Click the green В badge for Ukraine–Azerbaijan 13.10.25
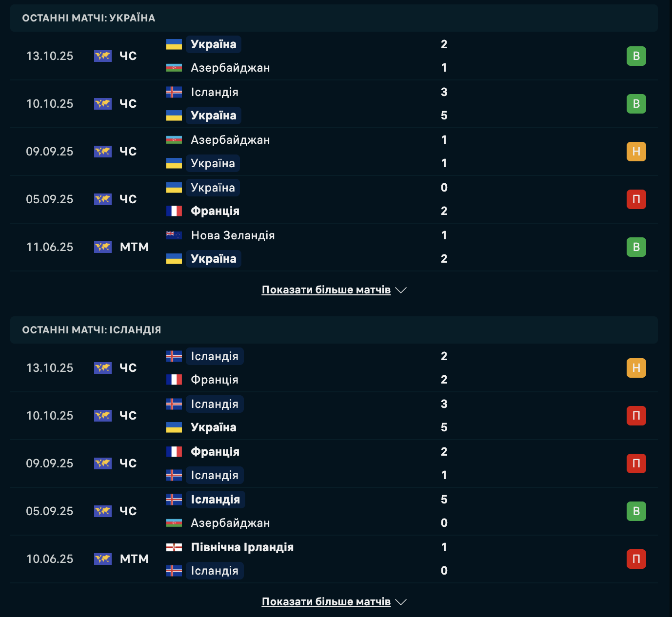Viewport: 672px width, 617px height. point(636,56)
